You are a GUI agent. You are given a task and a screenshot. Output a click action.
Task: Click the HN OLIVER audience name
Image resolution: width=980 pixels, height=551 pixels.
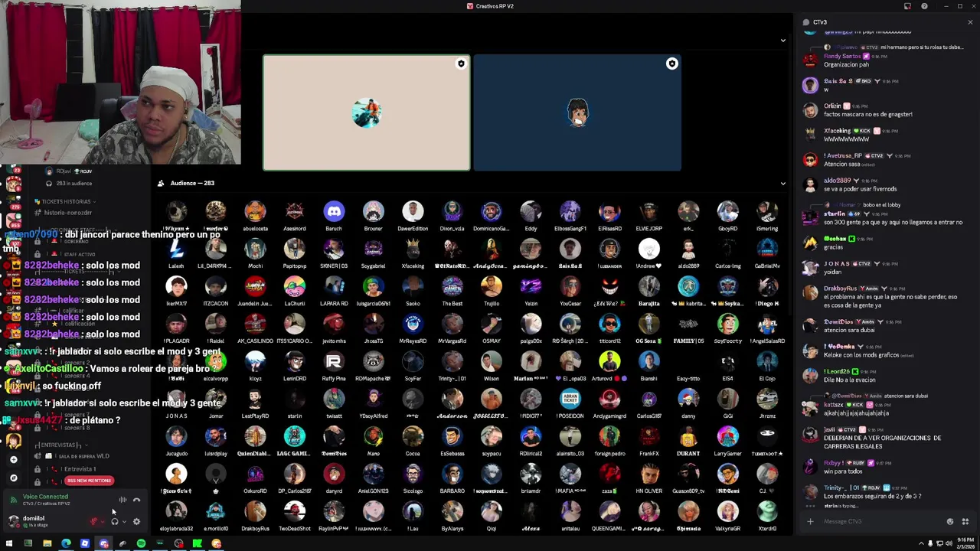(648, 491)
